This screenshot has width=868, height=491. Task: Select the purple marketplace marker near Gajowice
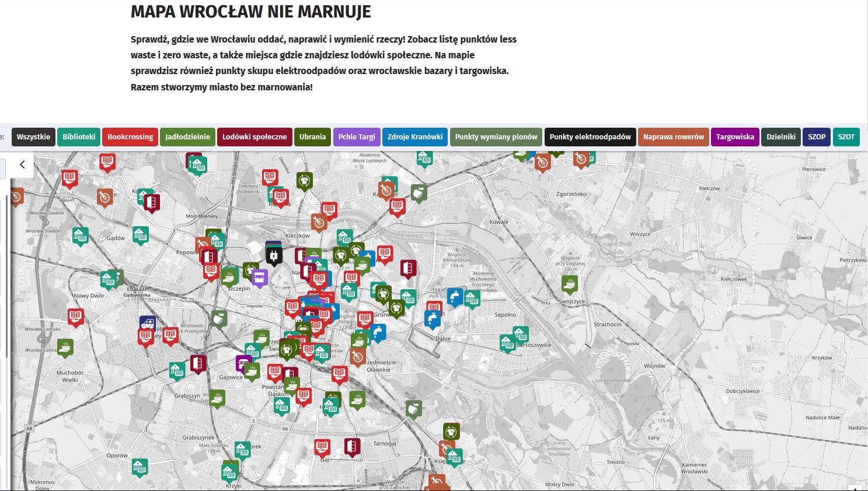coord(243,363)
